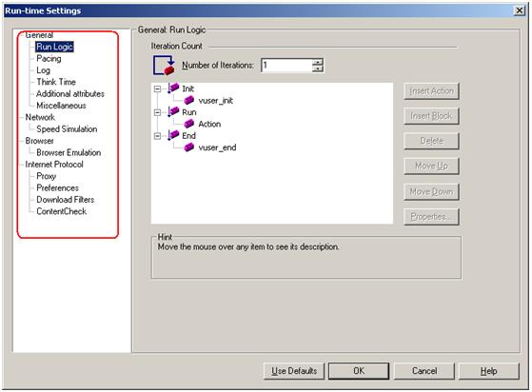532x392 pixels.
Task: Decrease Number of Iterations with down arrow
Action: pyautogui.click(x=318, y=69)
